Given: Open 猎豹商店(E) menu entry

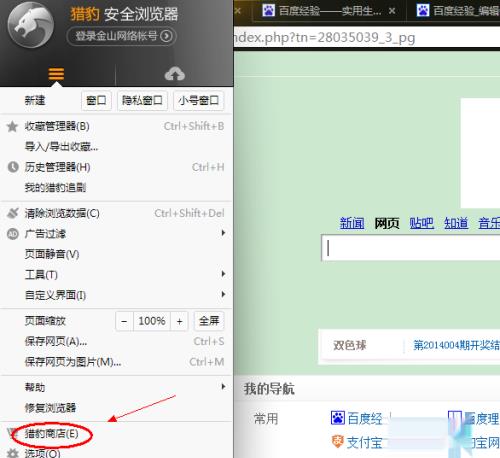Looking at the screenshot, I should 115,434.
